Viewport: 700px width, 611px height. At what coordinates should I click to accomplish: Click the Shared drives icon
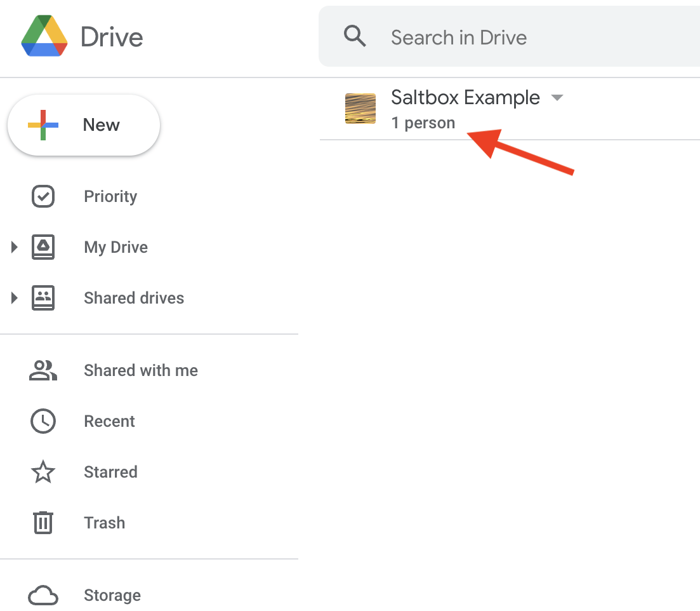coord(43,298)
